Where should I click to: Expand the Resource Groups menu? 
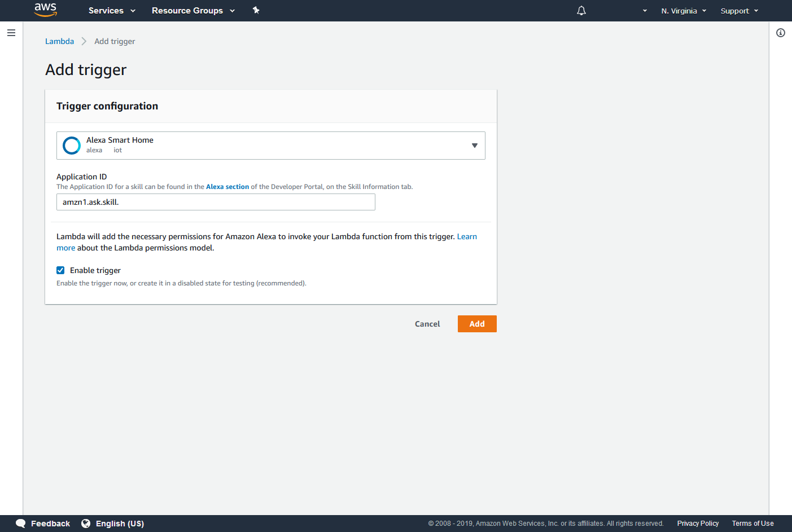(193, 11)
